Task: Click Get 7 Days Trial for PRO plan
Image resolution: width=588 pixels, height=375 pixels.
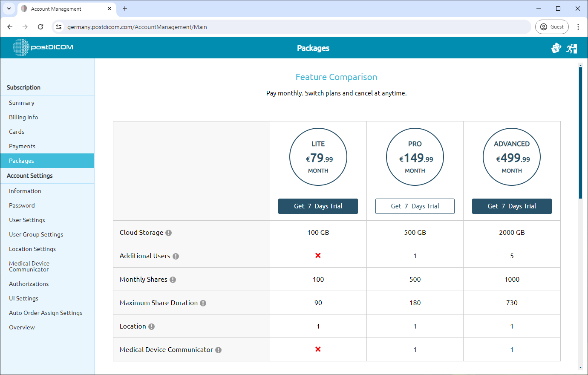Action: 415,206
